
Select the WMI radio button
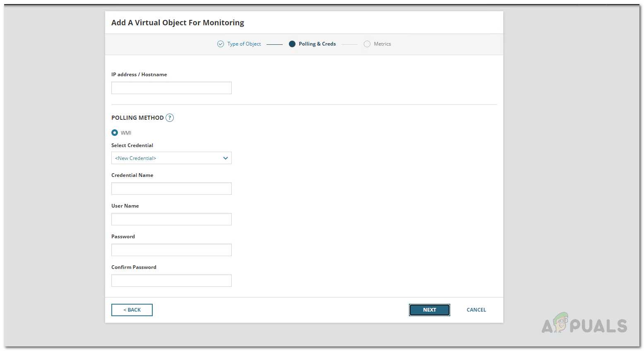pos(115,133)
